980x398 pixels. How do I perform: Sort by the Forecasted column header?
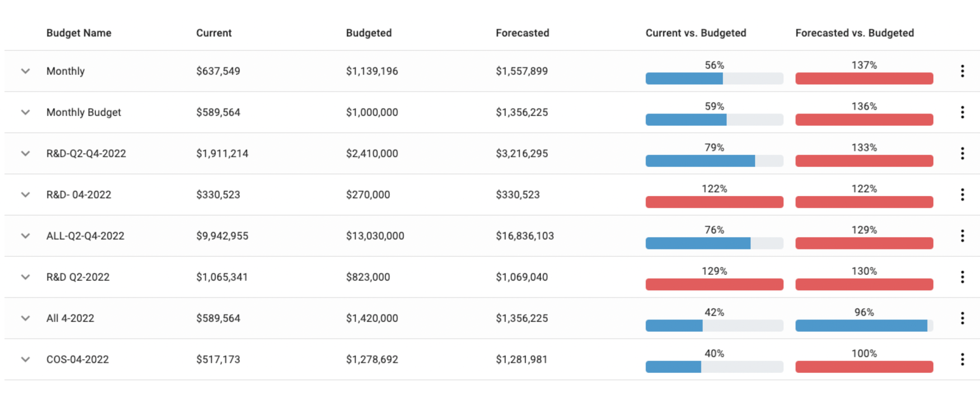(x=522, y=33)
